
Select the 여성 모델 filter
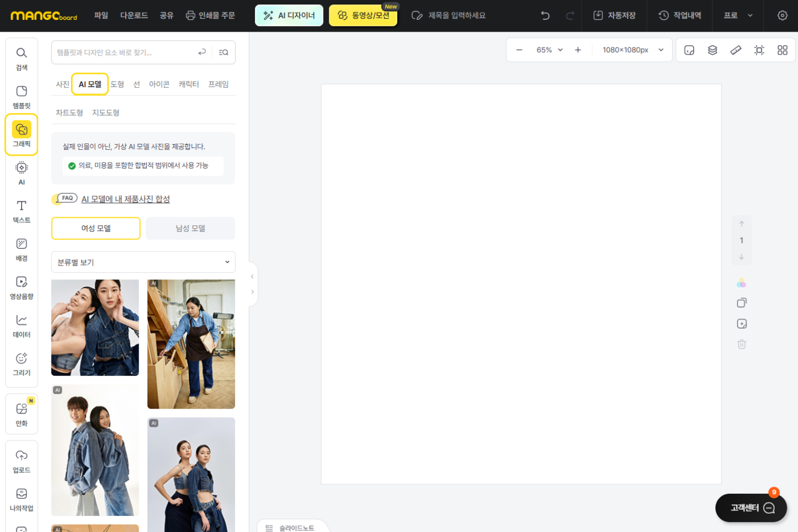96,228
